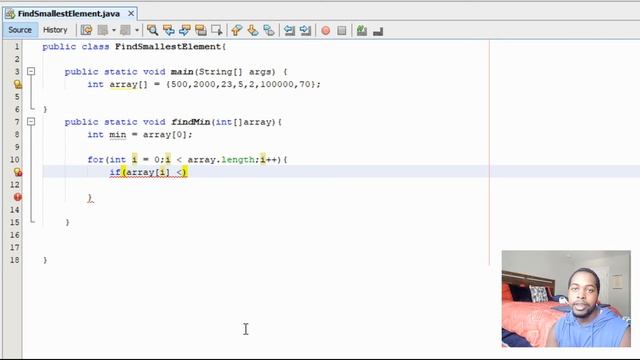Click the hint lightbulb on line 4
The image size is (640, 360).
tap(18, 84)
